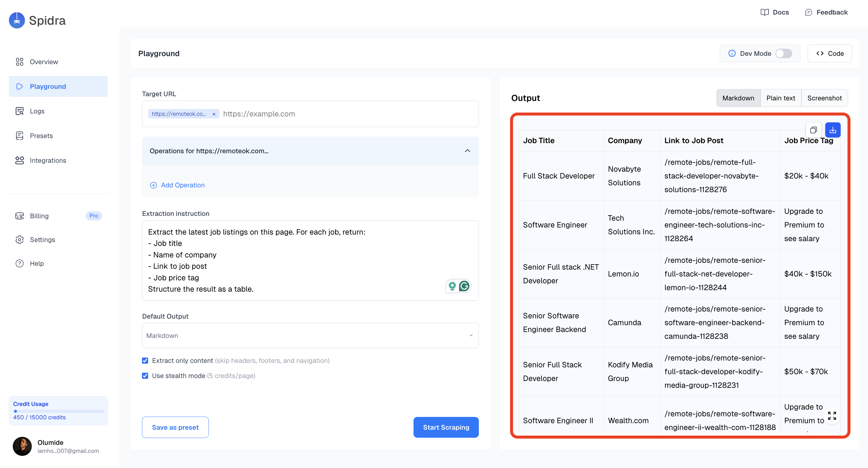Toggle Dev Mode on
Viewport: 868px width, 468px height.
click(x=784, y=53)
